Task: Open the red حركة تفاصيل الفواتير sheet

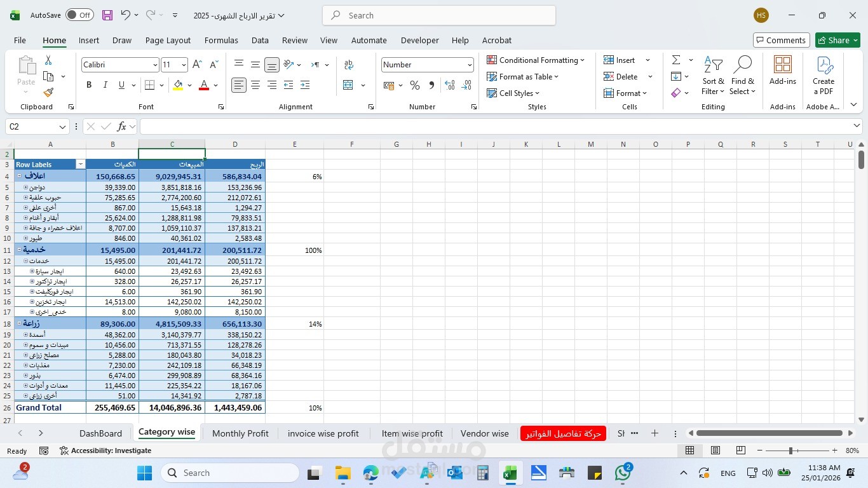Action: coord(564,433)
